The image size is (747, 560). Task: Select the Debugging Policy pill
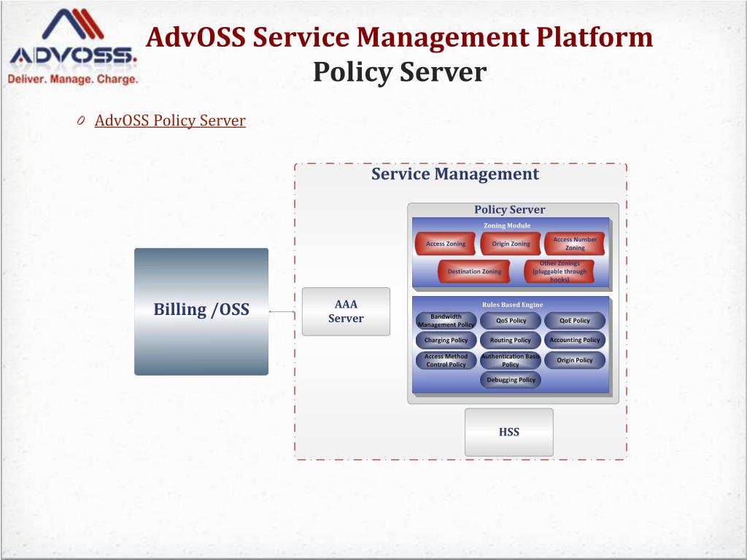tap(511, 380)
